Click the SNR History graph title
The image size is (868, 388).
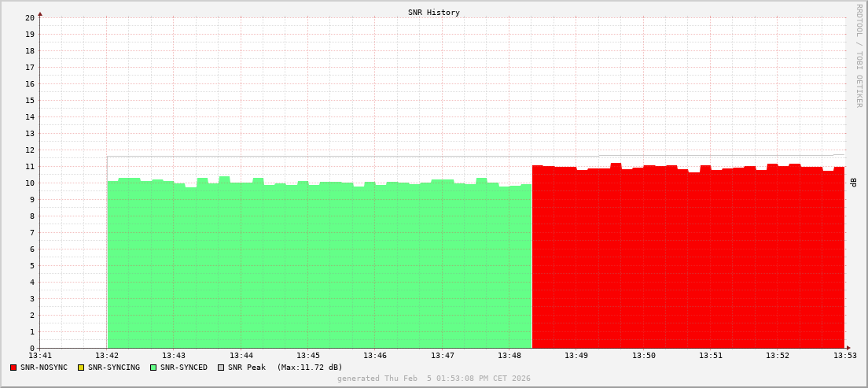[x=434, y=13]
